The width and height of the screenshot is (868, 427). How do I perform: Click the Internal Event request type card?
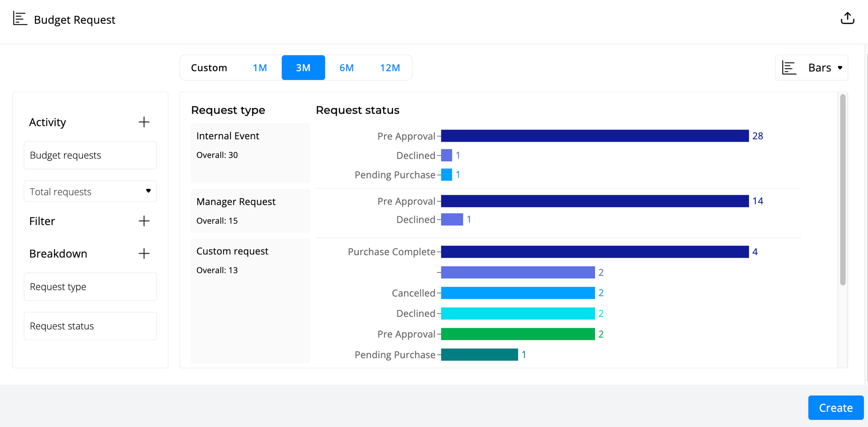pos(250,153)
